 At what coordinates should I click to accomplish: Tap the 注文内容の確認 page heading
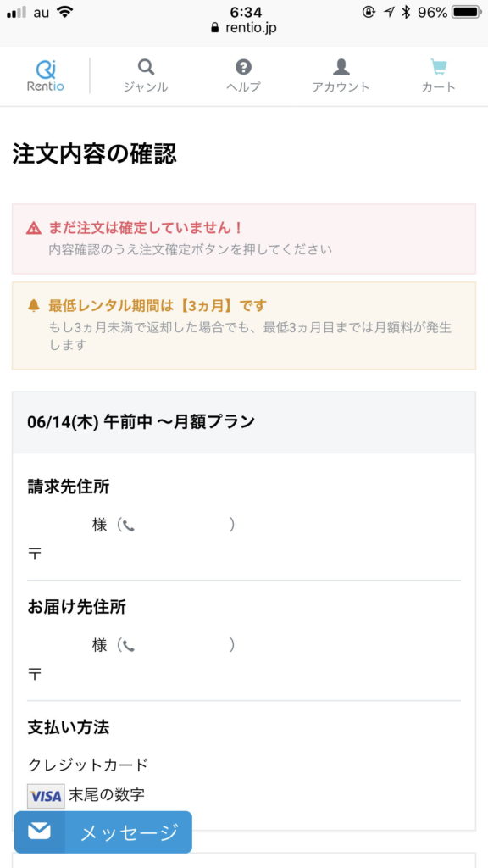pos(95,154)
